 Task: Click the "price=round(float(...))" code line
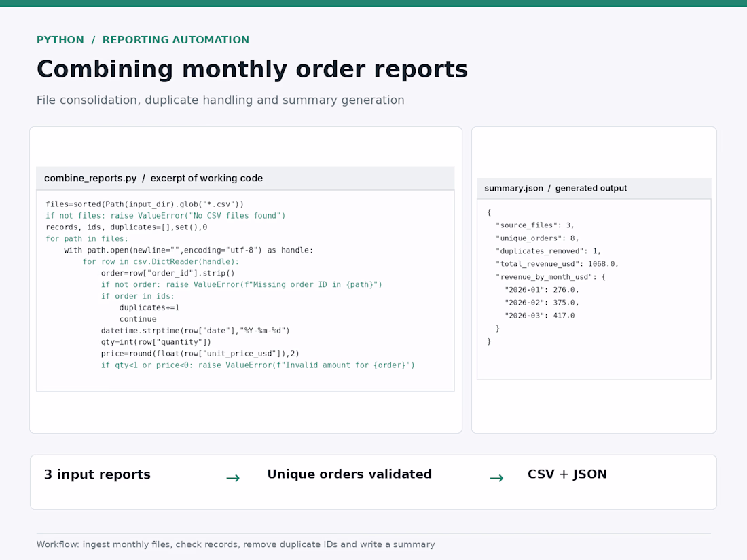point(200,354)
